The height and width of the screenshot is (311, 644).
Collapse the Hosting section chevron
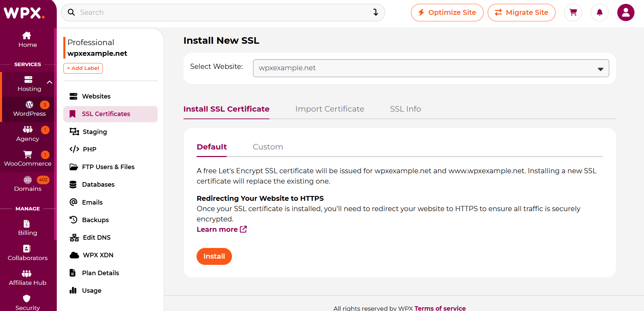pos(50,82)
